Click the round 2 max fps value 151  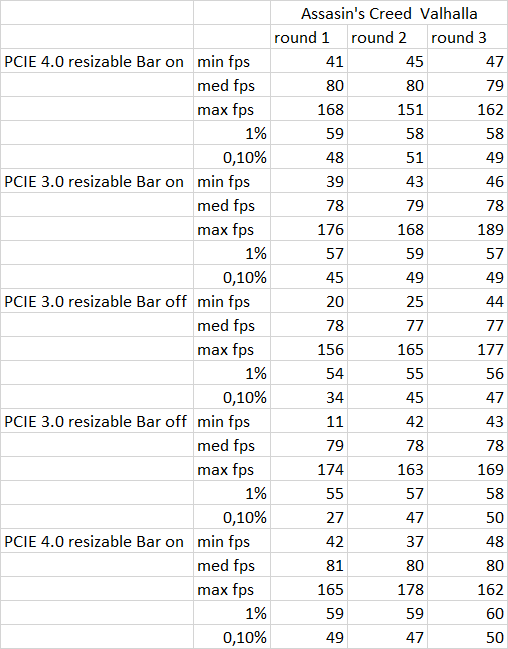[x=388, y=109]
